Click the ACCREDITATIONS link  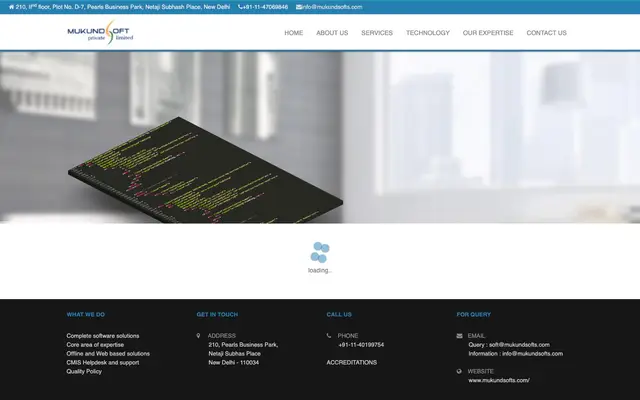click(352, 362)
